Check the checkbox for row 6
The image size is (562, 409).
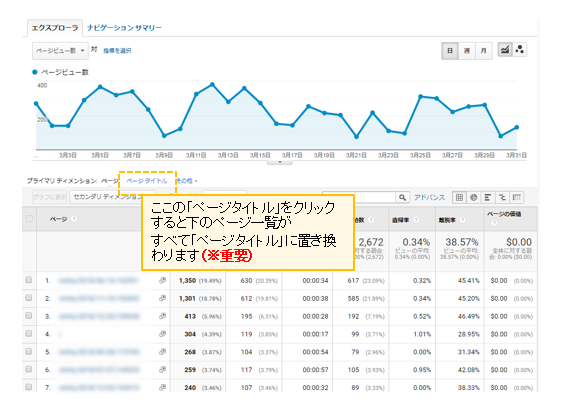tap(29, 369)
